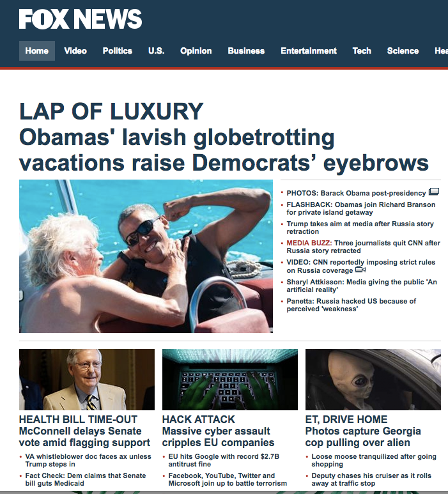Image resolution: width=448 pixels, height=494 pixels.
Task: Open the Politics section
Action: (x=117, y=50)
